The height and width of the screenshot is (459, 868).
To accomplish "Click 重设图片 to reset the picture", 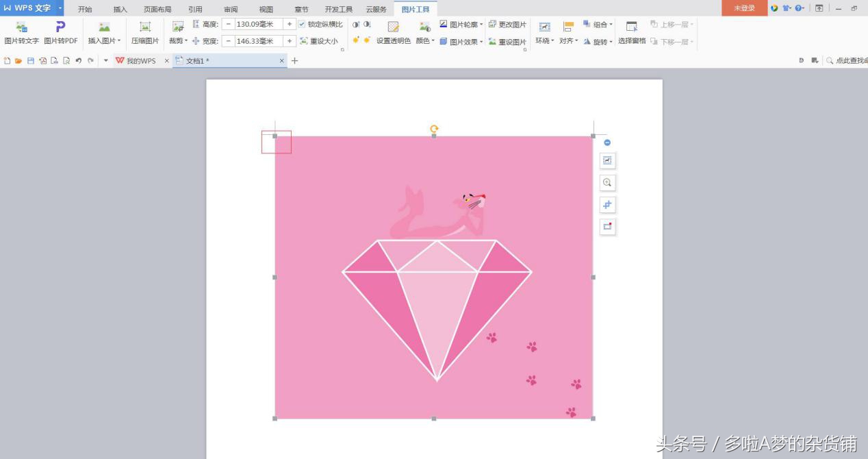I will point(507,41).
